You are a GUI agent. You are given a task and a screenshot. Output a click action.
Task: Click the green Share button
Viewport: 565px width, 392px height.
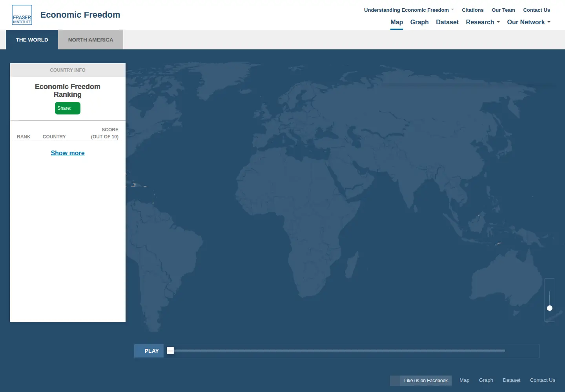click(x=67, y=108)
